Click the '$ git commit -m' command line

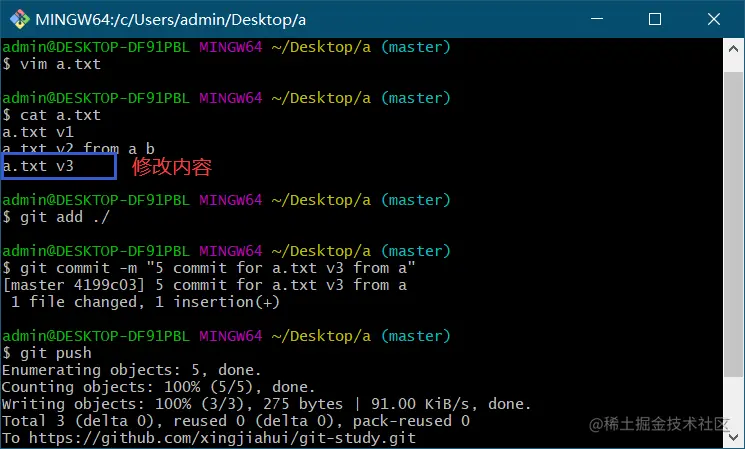pyautogui.click(x=209, y=268)
